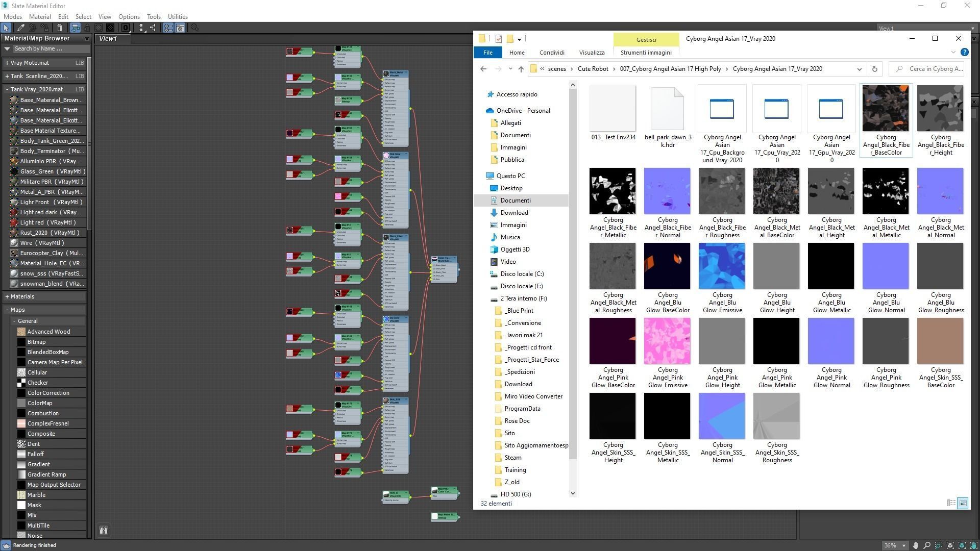Click the trash Delete Selected icon
Image resolution: width=980 pixels, height=551 pixels.
pyautogui.click(x=60, y=28)
